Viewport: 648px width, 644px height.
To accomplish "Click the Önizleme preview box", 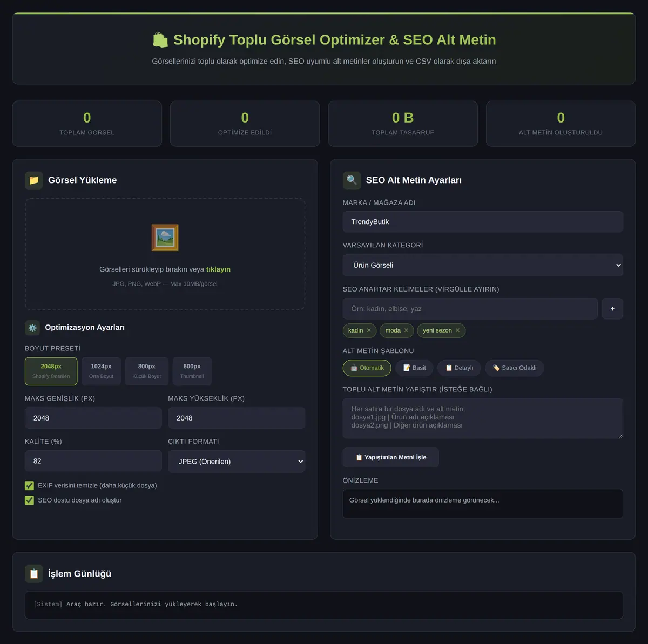I will point(483,504).
